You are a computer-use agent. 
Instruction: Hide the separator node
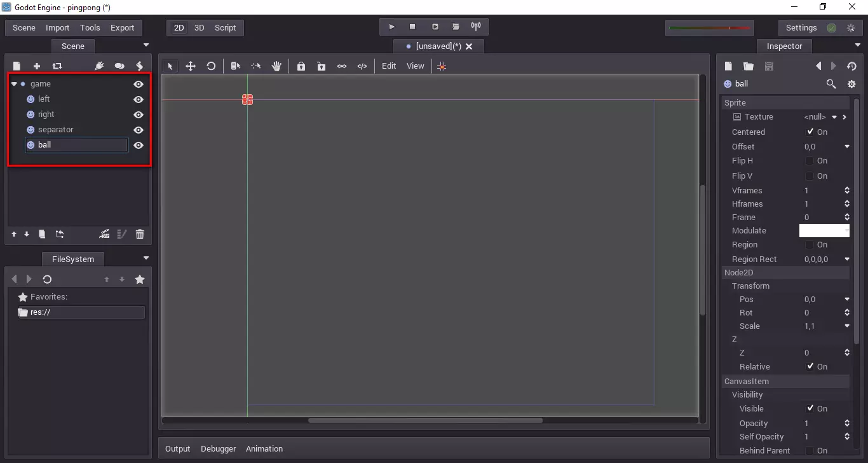138,130
